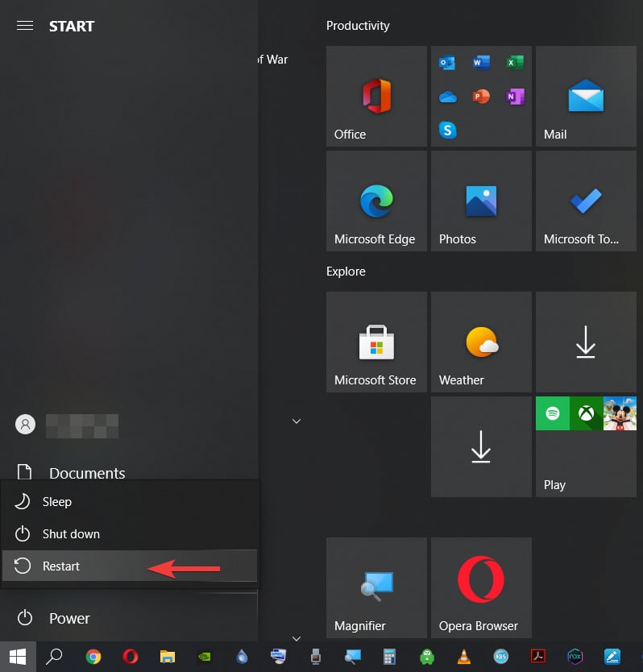
Task: Open Xbox in the Play tile
Action: [x=586, y=413]
